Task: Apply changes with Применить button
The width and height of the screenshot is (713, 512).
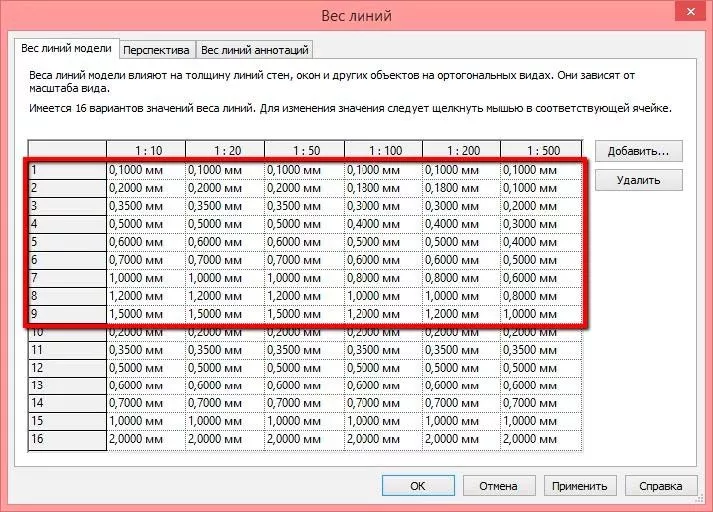Action: tap(580, 486)
